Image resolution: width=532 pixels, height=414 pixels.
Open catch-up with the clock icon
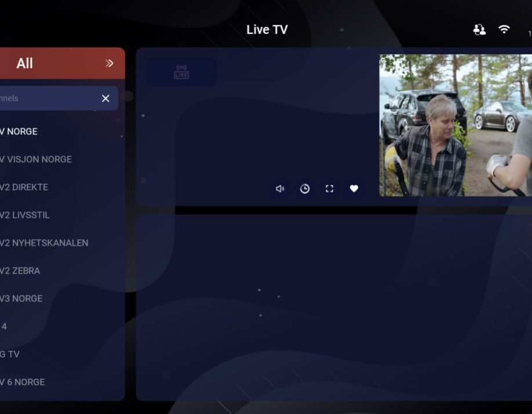pyautogui.click(x=305, y=189)
